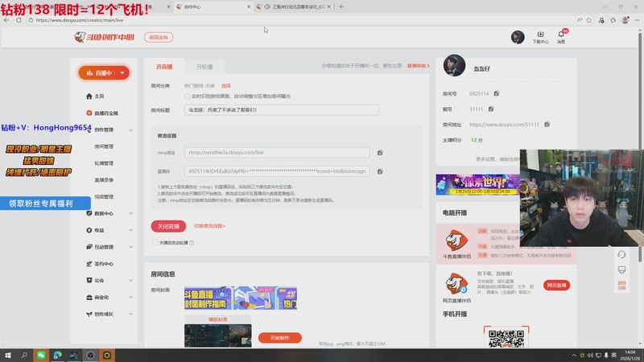This screenshot has width=644, height=362.
Task: Toggle the 关播后自动轮播 checkbox
Action: pyautogui.click(x=155, y=241)
